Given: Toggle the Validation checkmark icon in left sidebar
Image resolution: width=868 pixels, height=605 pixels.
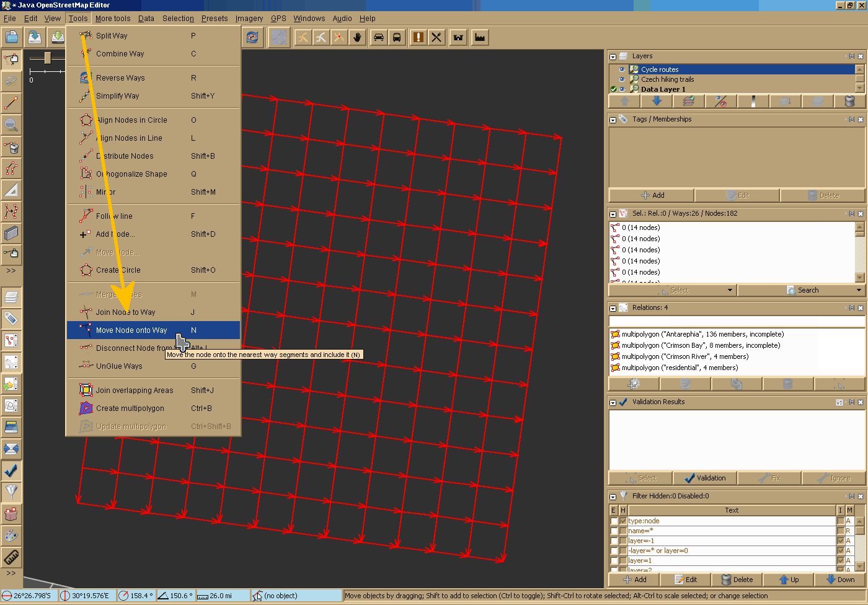Looking at the screenshot, I should click(x=11, y=471).
